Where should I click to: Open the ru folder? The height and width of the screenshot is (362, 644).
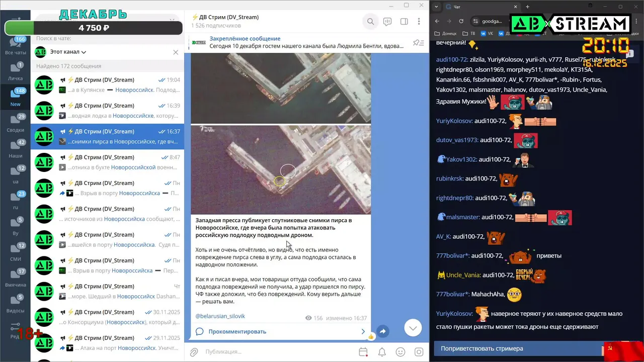tap(15, 201)
